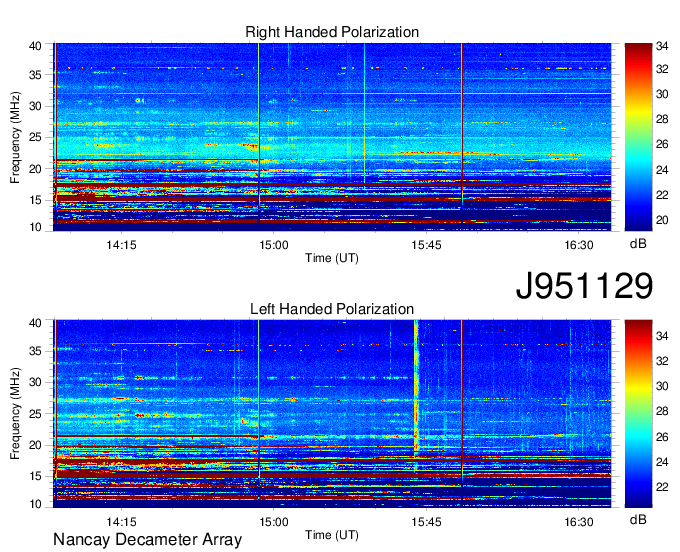Click the 25 MHz tick on top plot
Screen dimensions: 680x552
pyautogui.click(x=35, y=137)
